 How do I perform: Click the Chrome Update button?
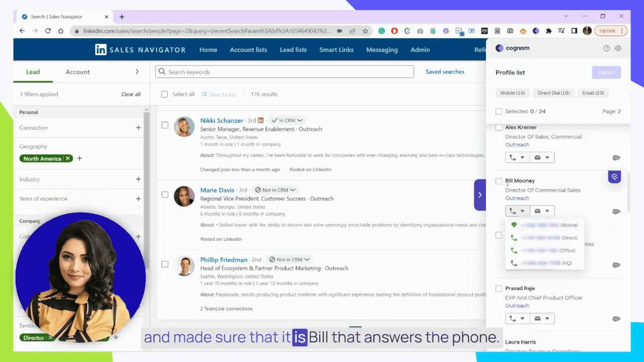[x=610, y=31]
